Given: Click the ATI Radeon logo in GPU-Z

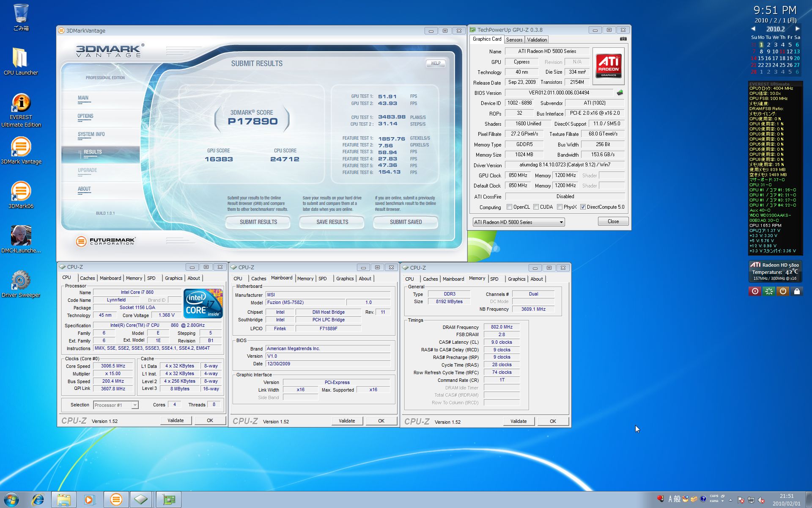Looking at the screenshot, I should (x=609, y=66).
